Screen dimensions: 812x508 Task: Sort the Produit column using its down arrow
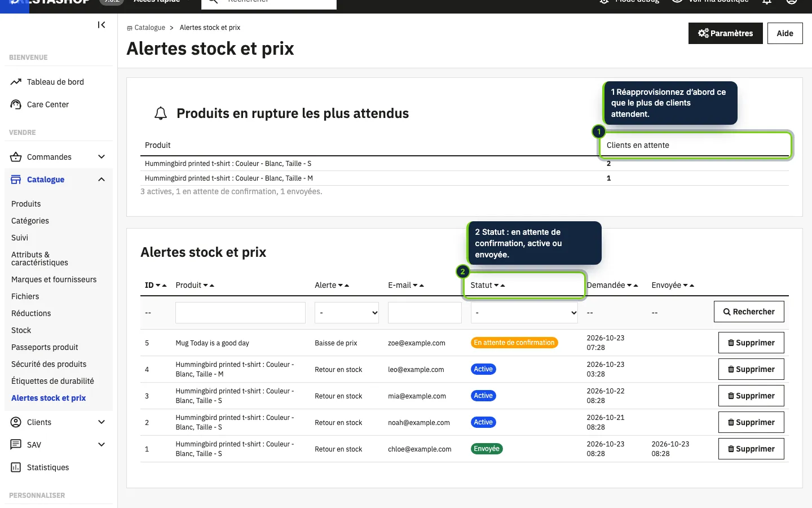[205, 286]
